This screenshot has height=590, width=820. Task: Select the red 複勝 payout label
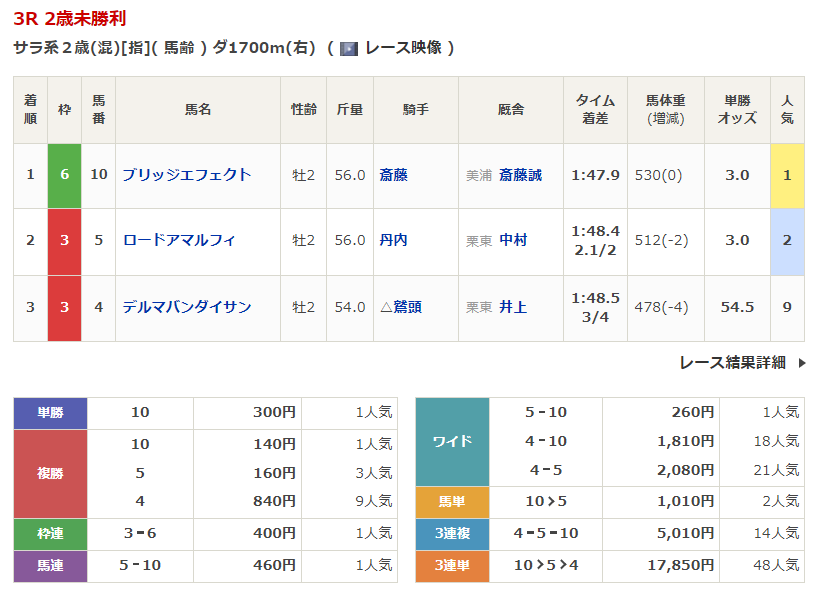click(x=50, y=473)
